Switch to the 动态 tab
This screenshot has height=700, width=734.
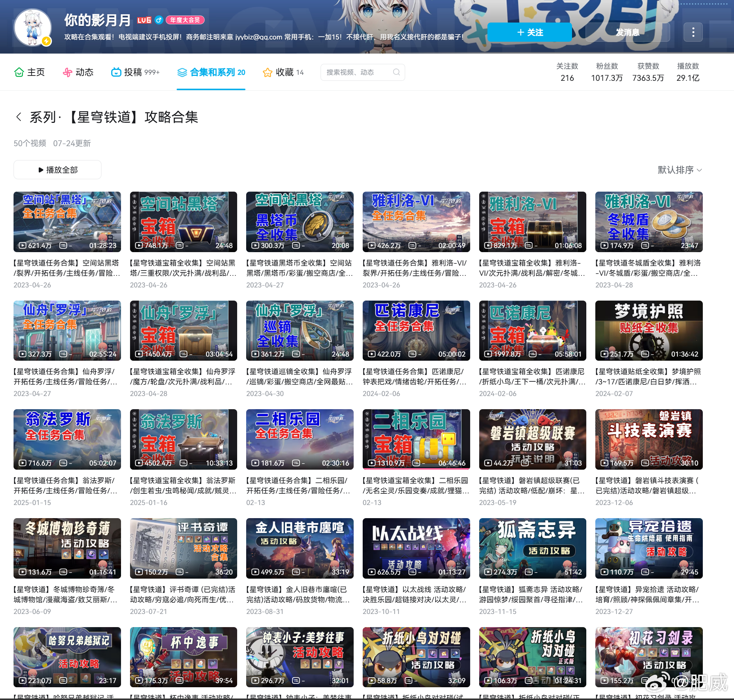point(78,72)
